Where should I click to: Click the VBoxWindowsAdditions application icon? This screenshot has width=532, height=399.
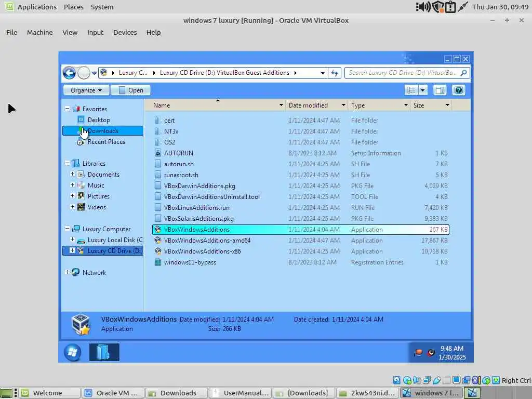click(157, 229)
